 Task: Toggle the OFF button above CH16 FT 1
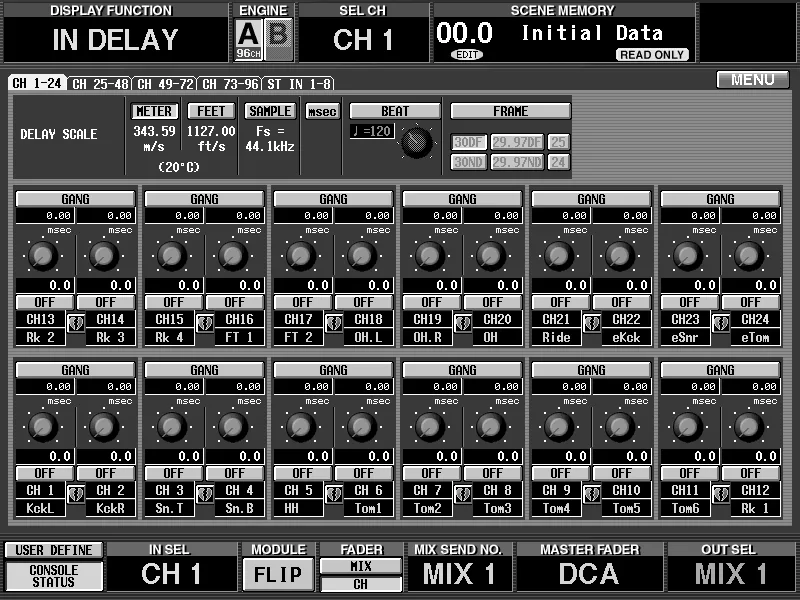tap(235, 302)
